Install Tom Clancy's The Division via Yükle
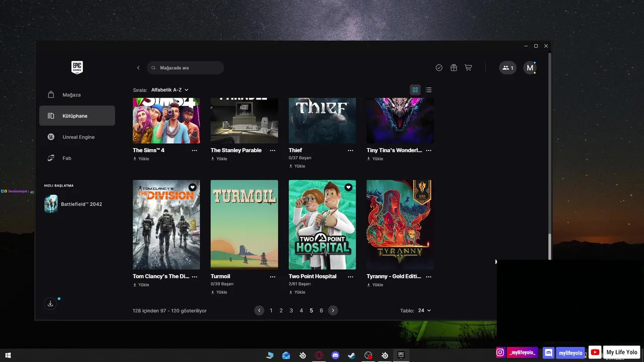The width and height of the screenshot is (644, 362). (141, 285)
